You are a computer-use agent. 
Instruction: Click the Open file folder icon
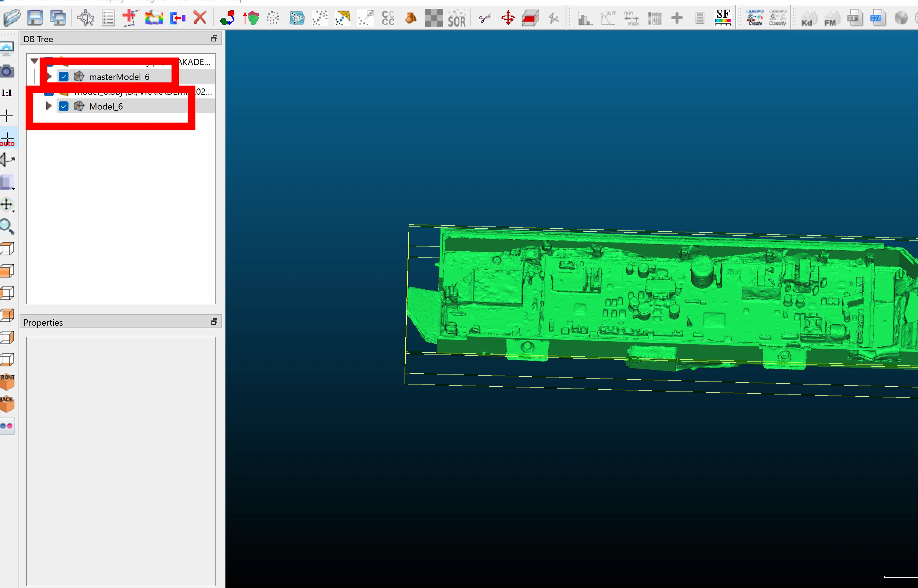coord(11,17)
